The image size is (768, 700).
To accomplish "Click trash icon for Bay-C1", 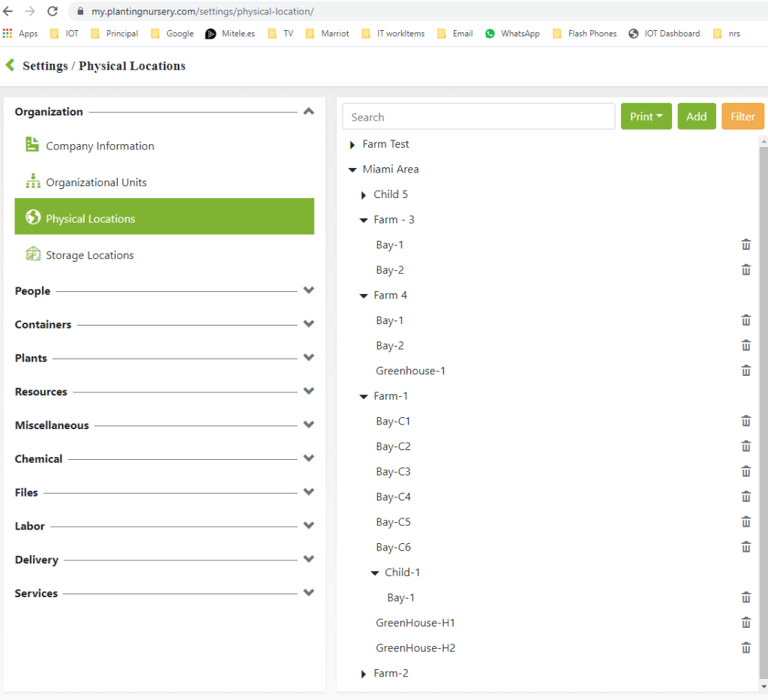I will (x=745, y=421).
